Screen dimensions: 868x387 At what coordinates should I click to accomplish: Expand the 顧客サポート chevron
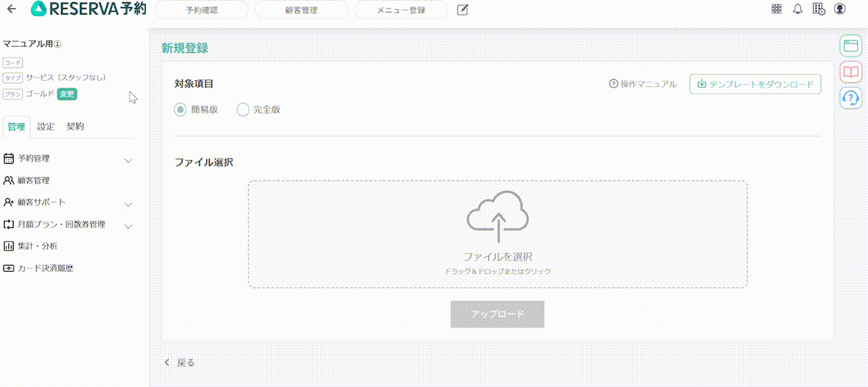(x=129, y=204)
